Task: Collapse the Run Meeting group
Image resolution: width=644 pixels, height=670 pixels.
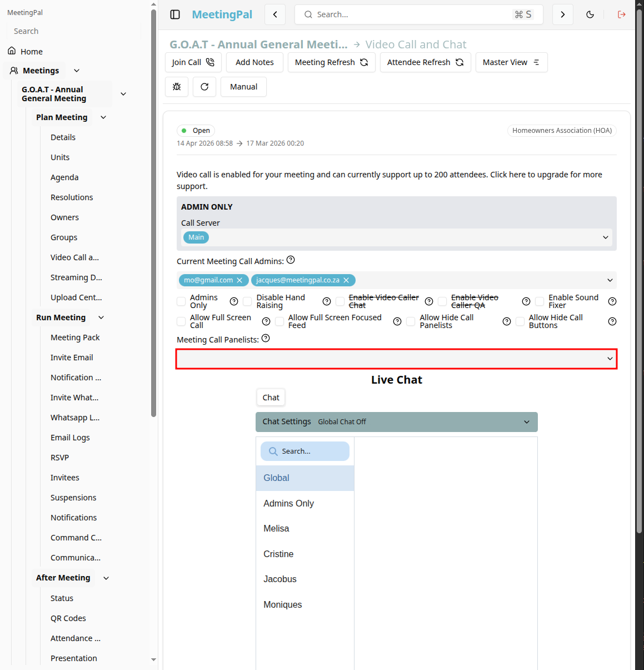Action: coord(101,317)
